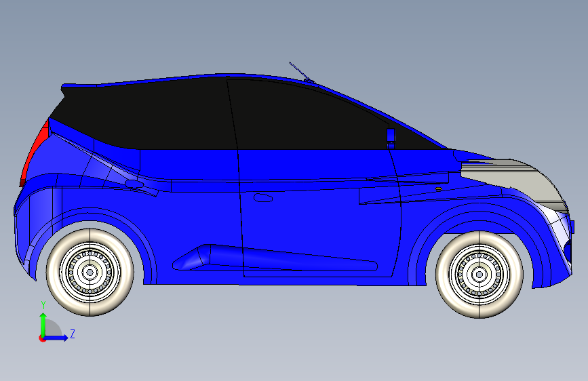588x381 pixels.
Task: Click the red origin ball of the triad
Action: (x=42, y=338)
